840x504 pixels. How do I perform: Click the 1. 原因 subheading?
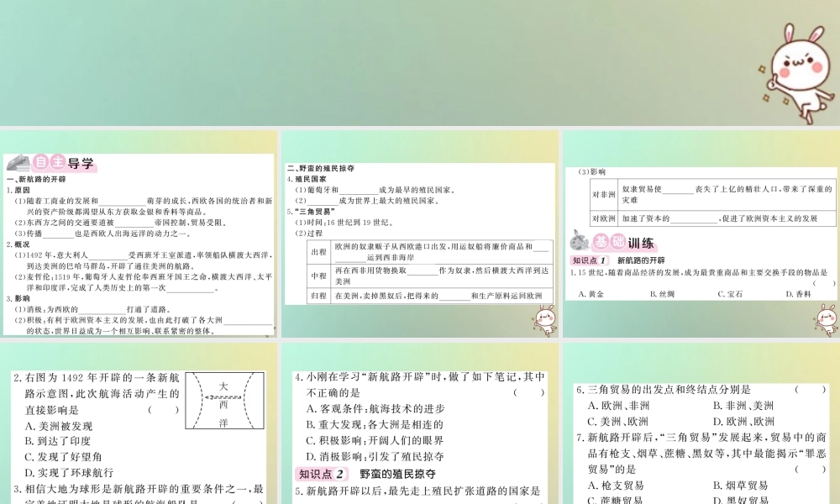(18, 190)
